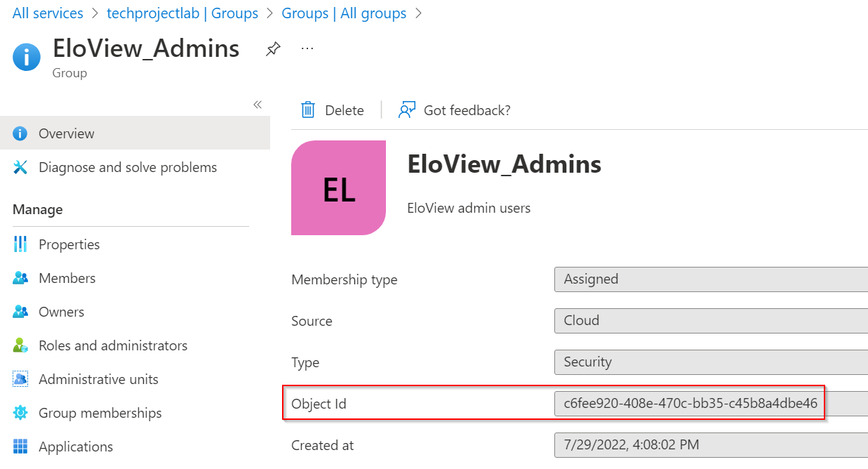Viewport: 868px width, 469px height.
Task: Click the 'Source' label
Action: coord(312,321)
